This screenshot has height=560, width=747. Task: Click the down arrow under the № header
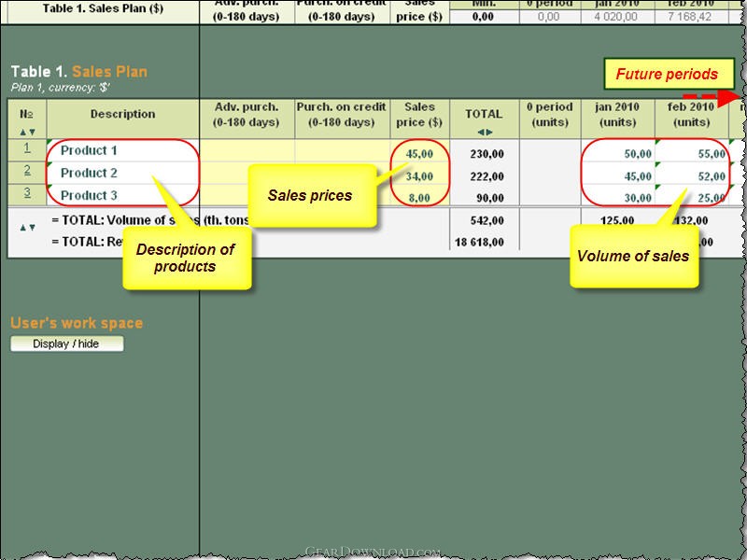(32, 132)
